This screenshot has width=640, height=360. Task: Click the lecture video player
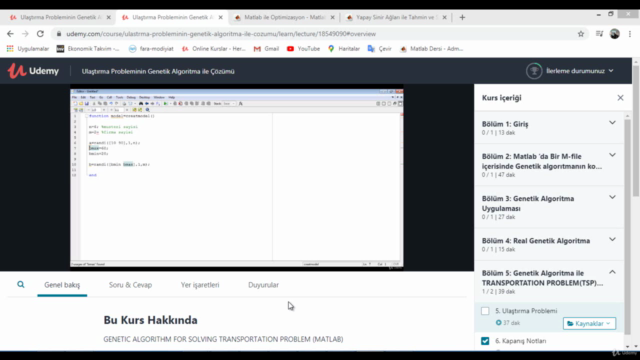click(x=237, y=179)
